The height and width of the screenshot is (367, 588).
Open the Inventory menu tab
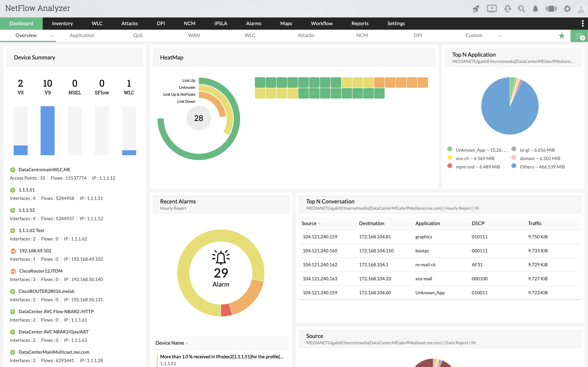click(62, 23)
